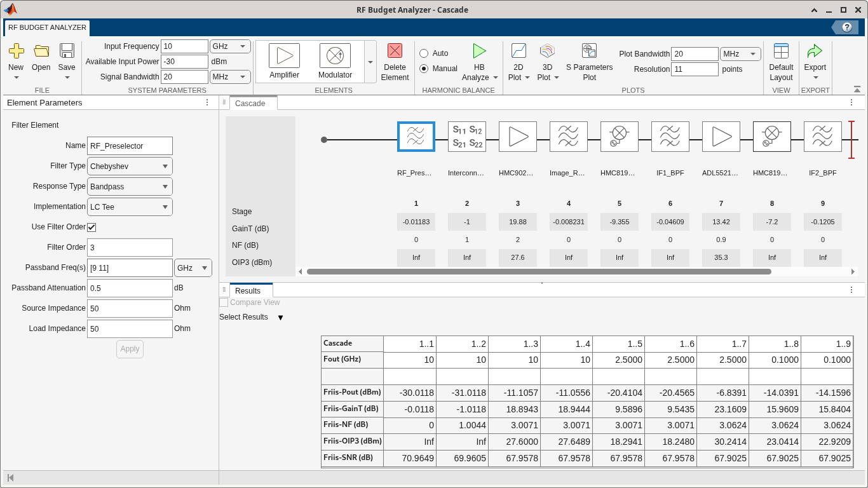Click the Load Impedance field

click(x=130, y=329)
